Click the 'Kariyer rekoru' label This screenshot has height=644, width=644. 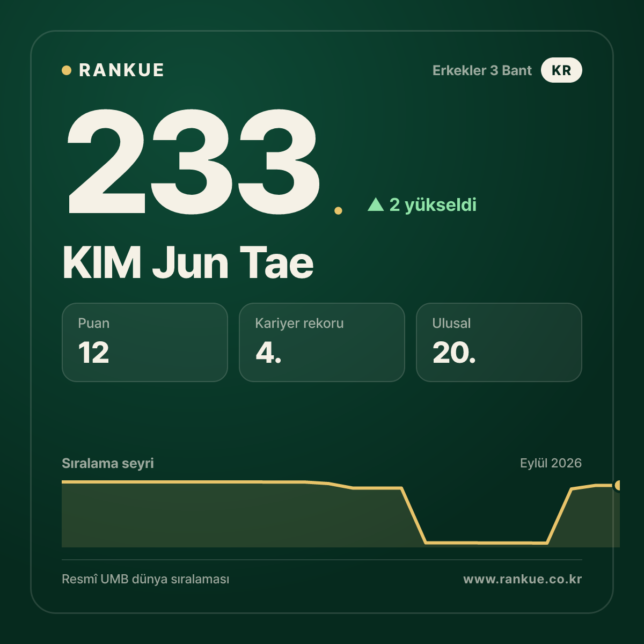click(x=299, y=323)
